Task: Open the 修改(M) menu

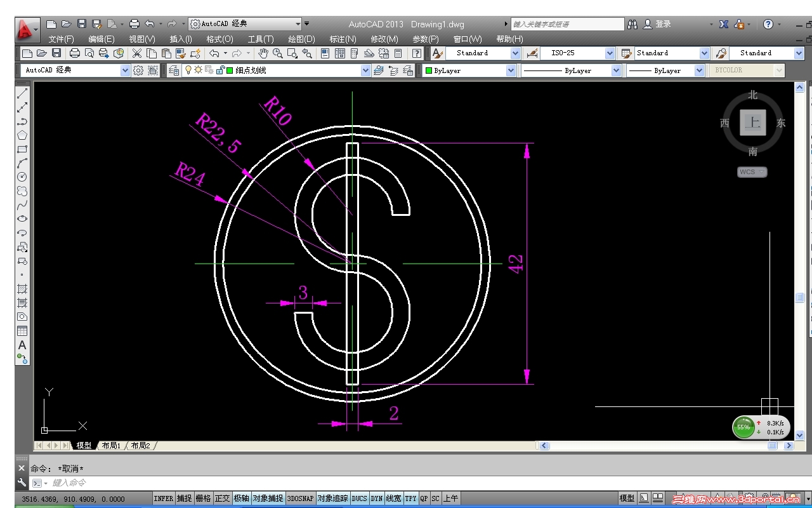Action: (384, 39)
